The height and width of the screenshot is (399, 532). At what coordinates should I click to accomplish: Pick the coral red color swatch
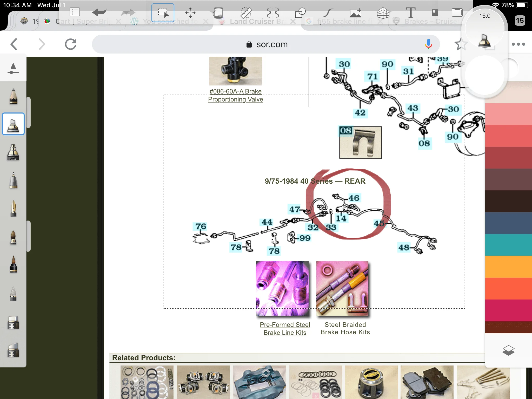click(508, 136)
